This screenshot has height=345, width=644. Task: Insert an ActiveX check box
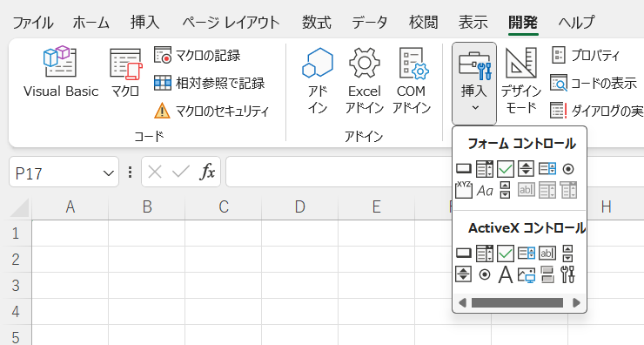tap(506, 254)
